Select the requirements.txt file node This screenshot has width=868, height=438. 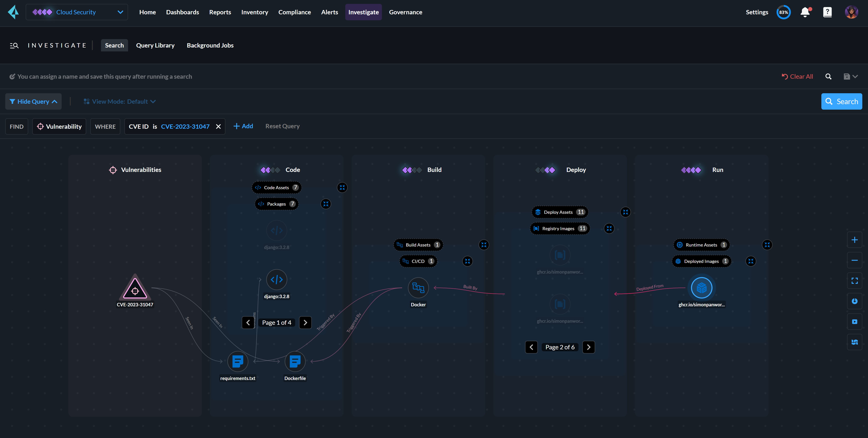point(238,362)
